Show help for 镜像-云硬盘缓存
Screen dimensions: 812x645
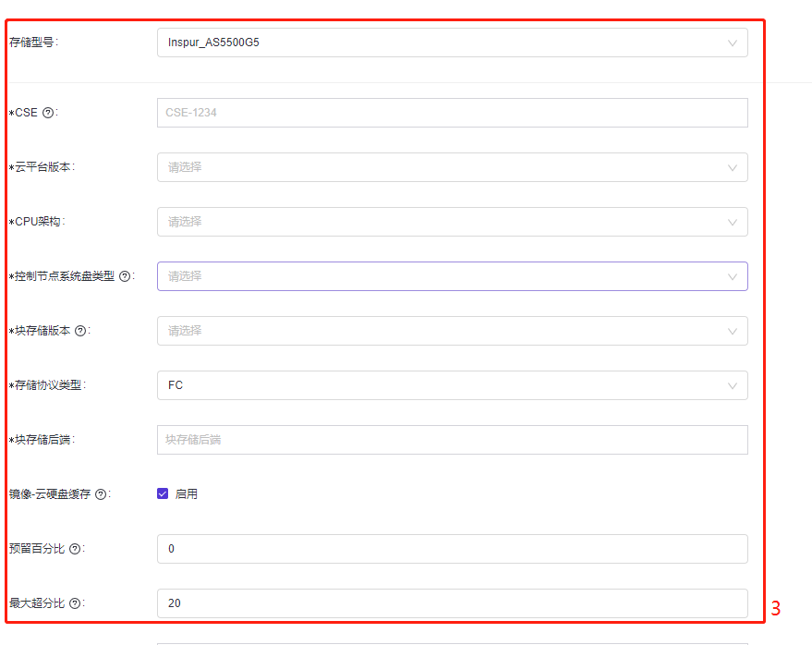(x=101, y=494)
